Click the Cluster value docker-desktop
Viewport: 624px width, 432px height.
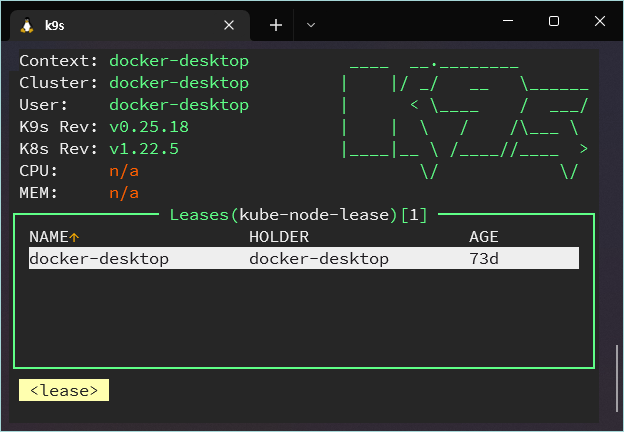coord(179,83)
